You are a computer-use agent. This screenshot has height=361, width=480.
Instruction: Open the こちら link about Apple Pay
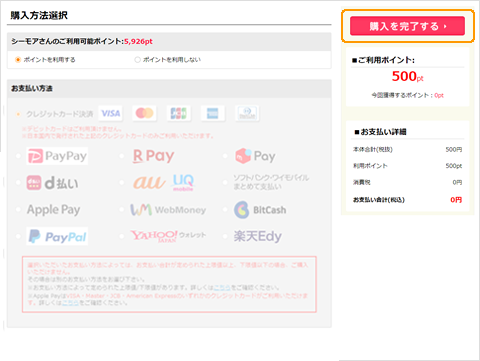click(70, 303)
